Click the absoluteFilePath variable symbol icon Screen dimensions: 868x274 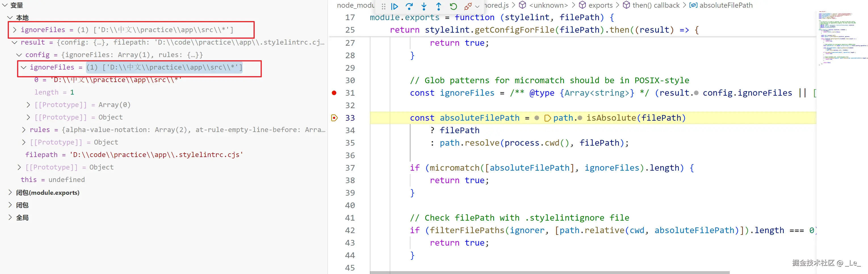(x=693, y=5)
